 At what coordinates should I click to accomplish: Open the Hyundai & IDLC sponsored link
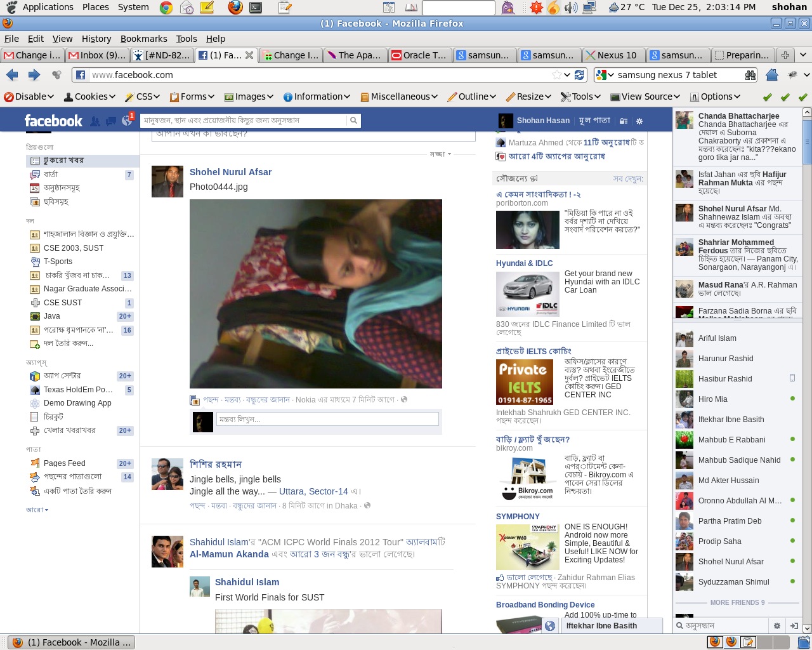524,263
